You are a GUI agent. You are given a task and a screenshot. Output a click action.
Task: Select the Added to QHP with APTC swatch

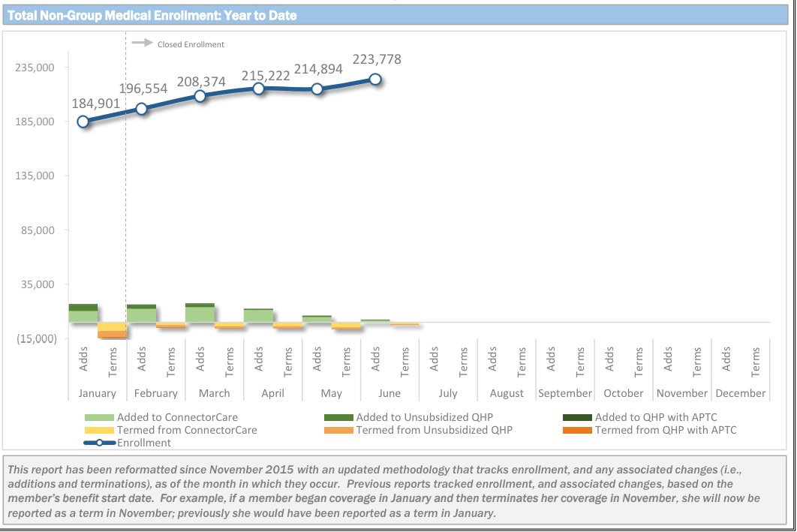point(577,417)
